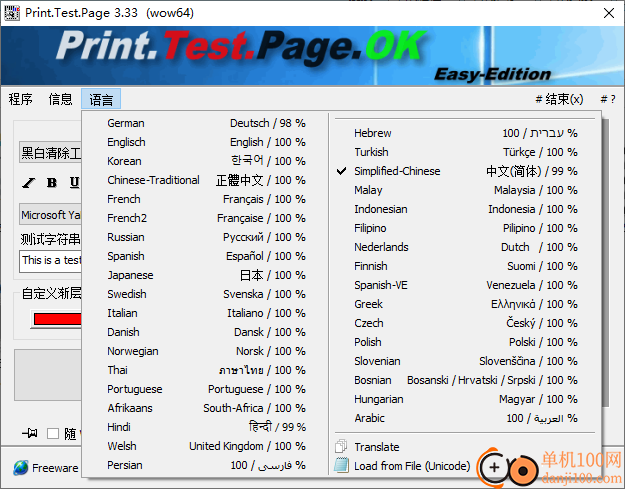Click the red color swatch
The width and height of the screenshot is (625, 489).
tap(57, 319)
